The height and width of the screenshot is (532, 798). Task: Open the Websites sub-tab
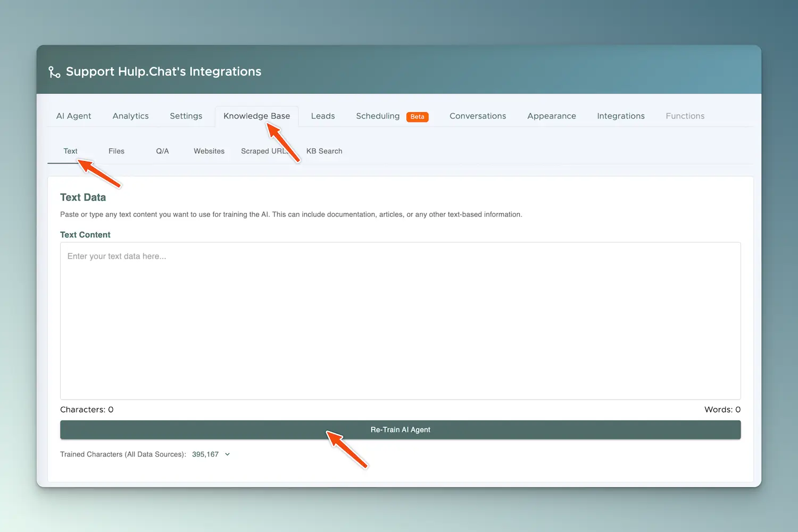209,151
